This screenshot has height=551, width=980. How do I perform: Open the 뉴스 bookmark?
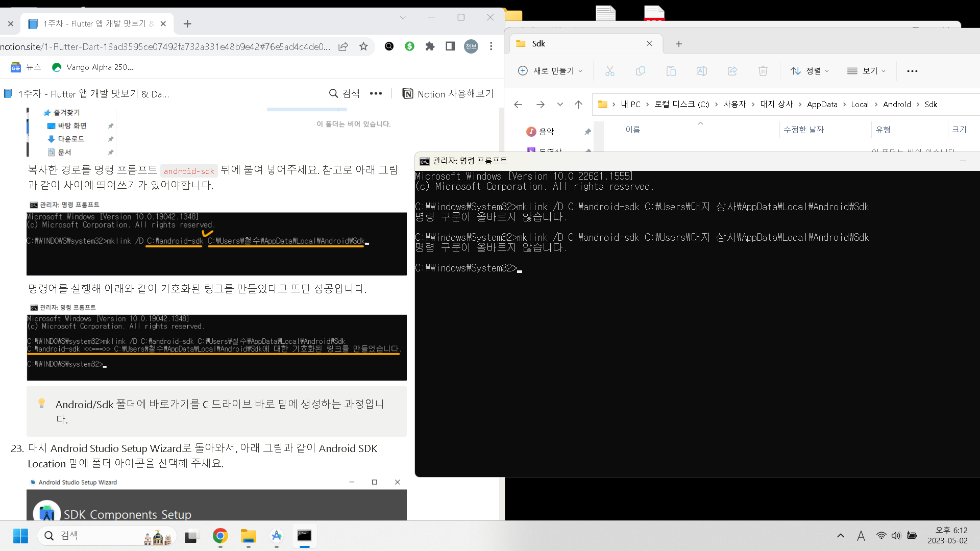click(26, 67)
